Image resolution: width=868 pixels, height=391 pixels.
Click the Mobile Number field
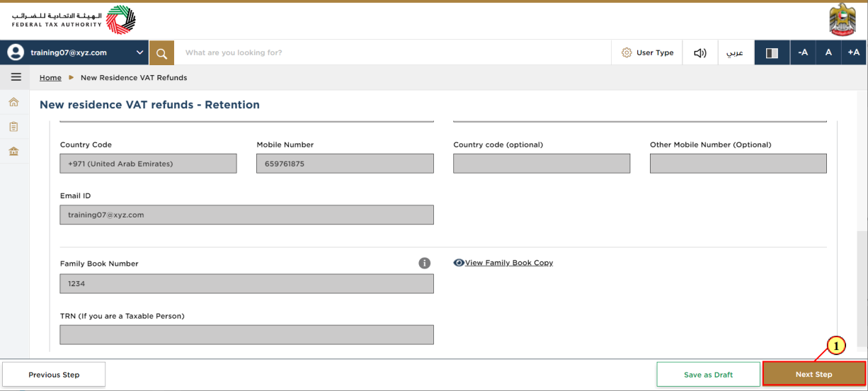pyautogui.click(x=345, y=164)
